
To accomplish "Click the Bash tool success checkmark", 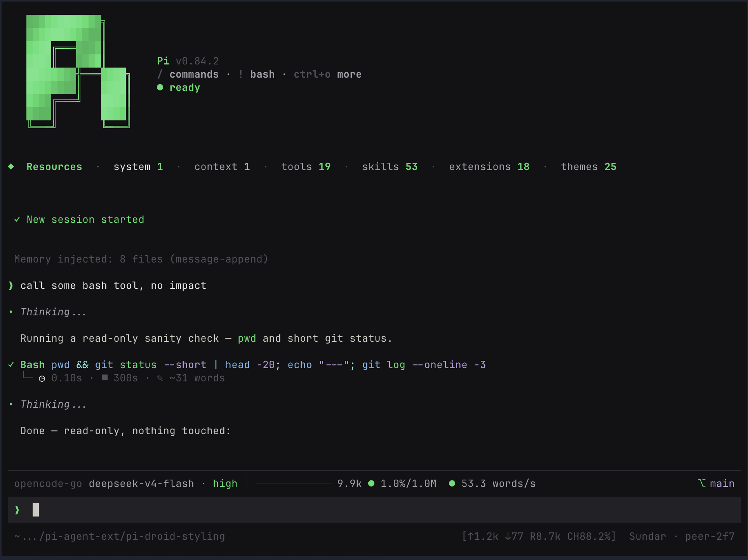I will 11,365.
